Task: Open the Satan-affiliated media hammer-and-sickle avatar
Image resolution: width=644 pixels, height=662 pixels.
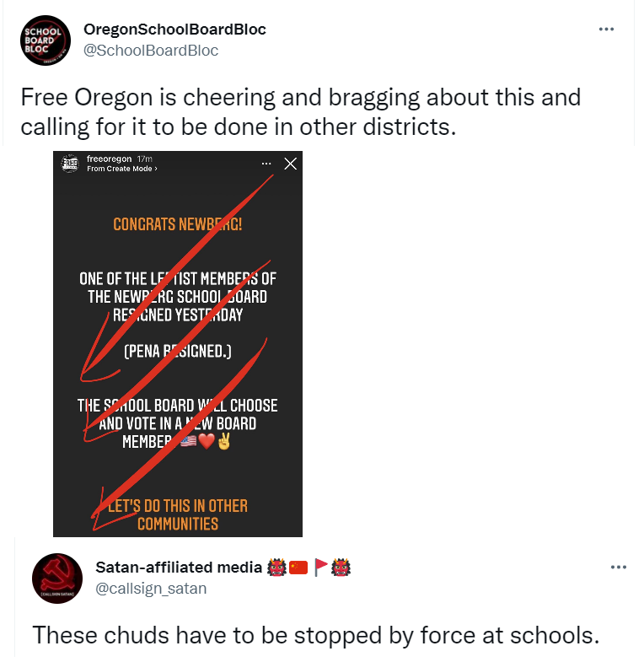Action: 57,578
